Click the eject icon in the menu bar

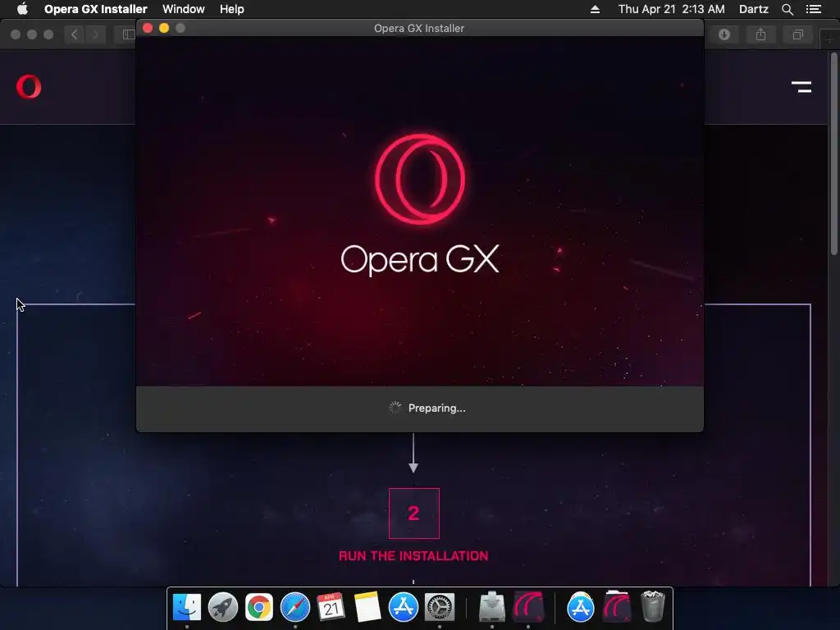[x=595, y=9]
